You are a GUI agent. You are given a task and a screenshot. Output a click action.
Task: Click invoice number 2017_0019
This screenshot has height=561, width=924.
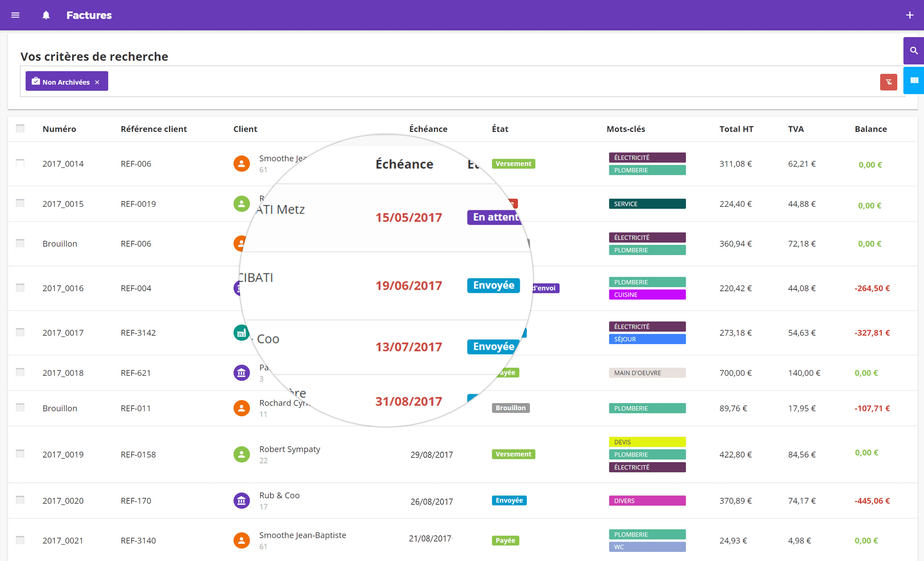(63, 455)
